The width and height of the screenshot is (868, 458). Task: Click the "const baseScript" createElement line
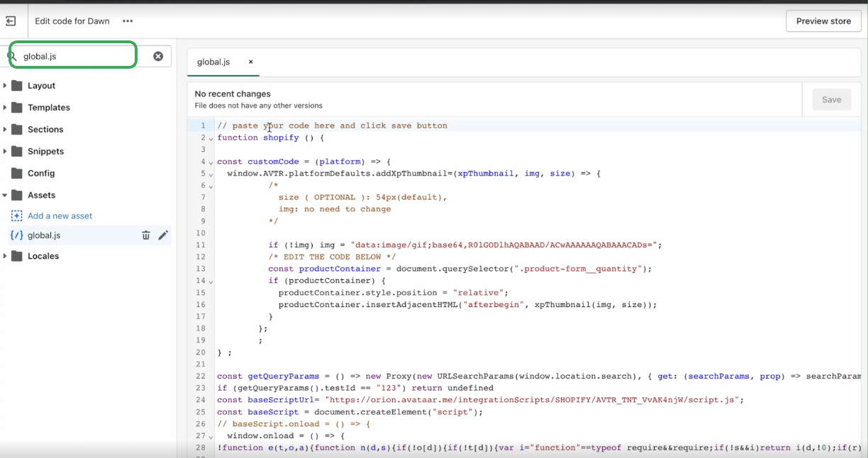(x=350, y=412)
